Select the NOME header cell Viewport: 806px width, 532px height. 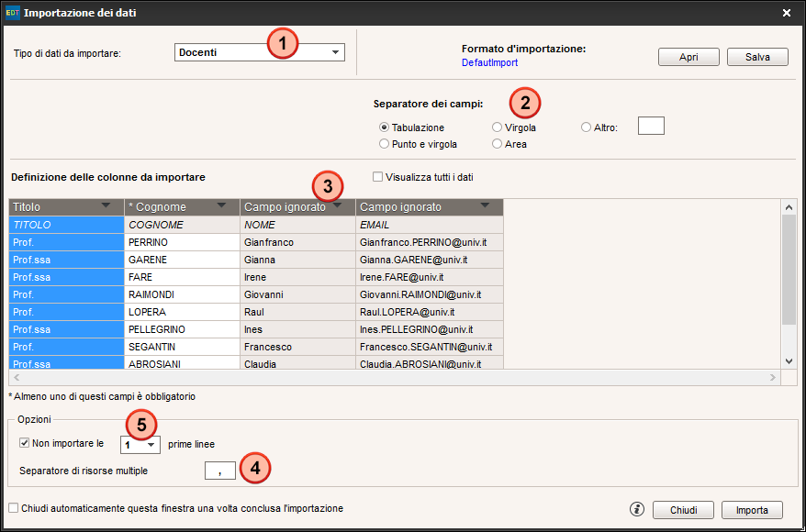pos(297,225)
